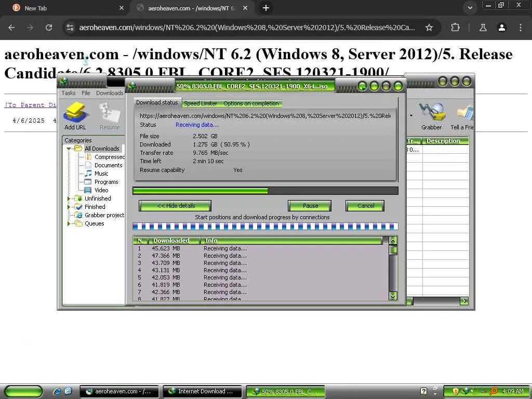Switch to the Speed Limiter tab

(201, 103)
